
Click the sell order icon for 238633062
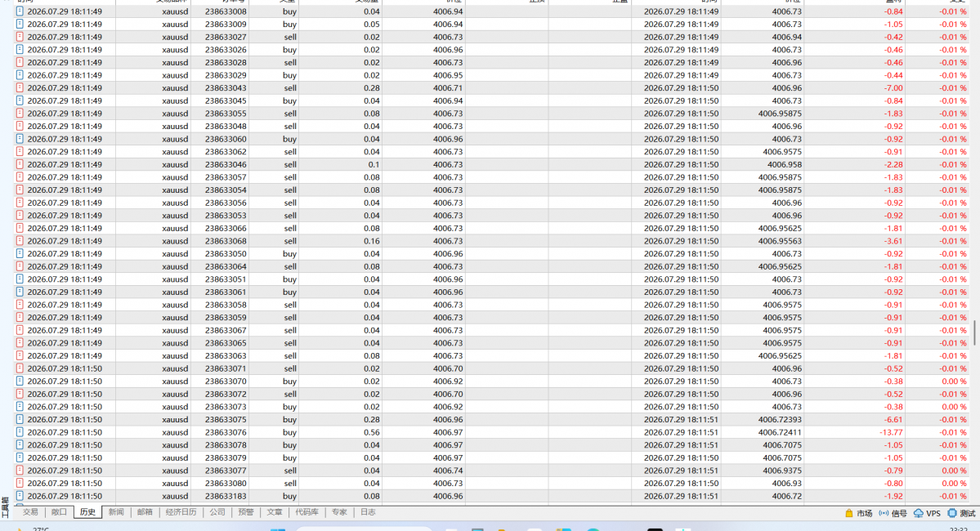point(20,152)
